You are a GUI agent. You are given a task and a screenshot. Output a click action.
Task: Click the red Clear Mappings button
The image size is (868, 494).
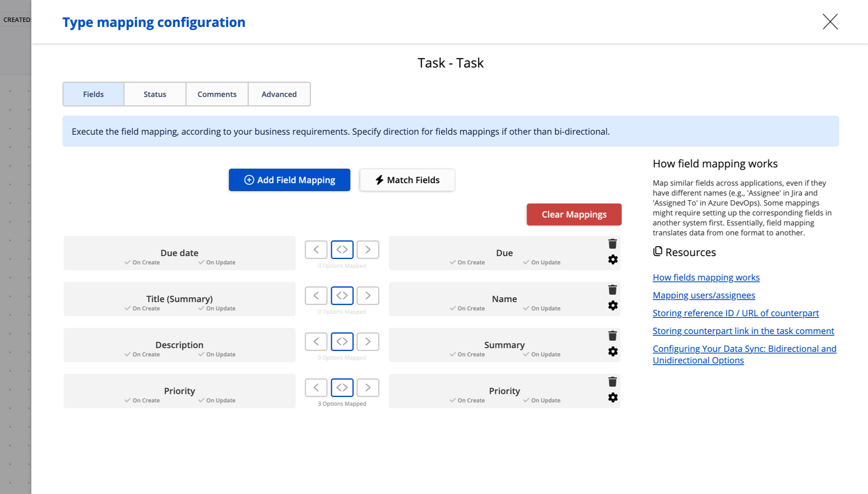574,214
